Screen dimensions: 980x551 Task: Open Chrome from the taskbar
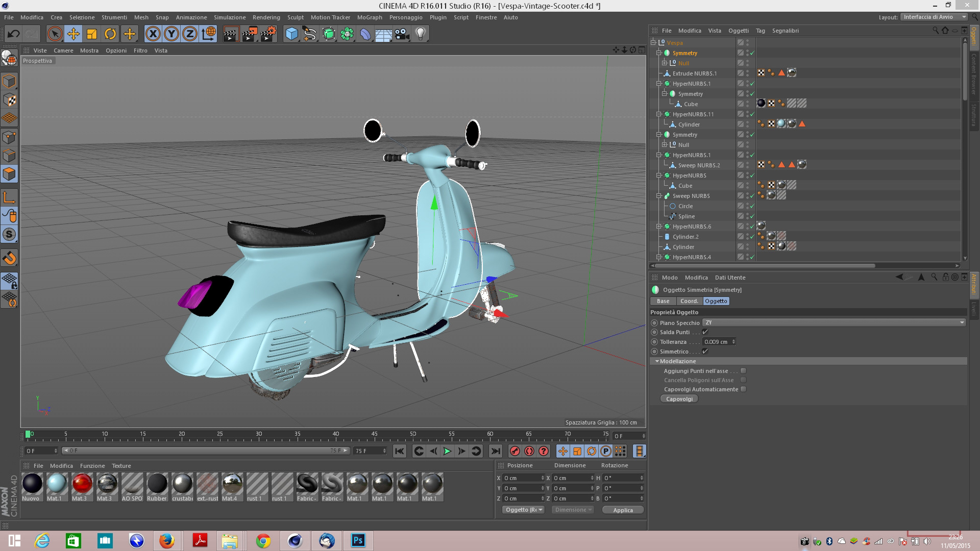pyautogui.click(x=263, y=541)
